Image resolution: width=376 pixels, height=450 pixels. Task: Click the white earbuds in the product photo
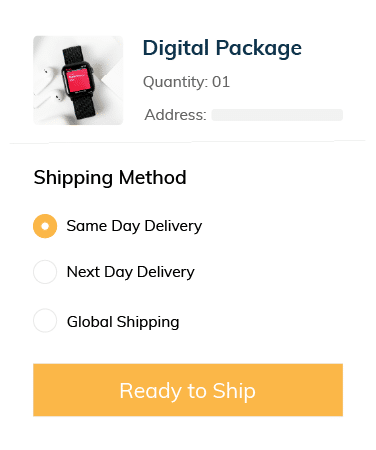click(x=49, y=87)
